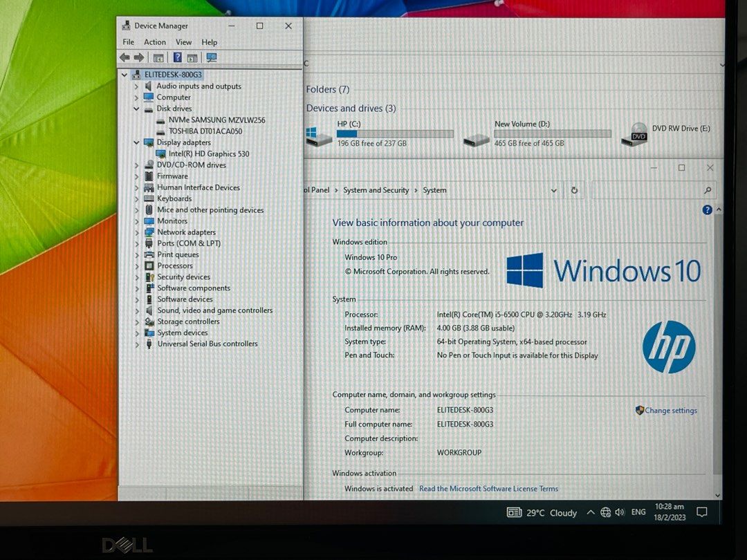This screenshot has height=560, width=747.
Task: Open the Action menu in Device Manager
Action: click(x=154, y=41)
